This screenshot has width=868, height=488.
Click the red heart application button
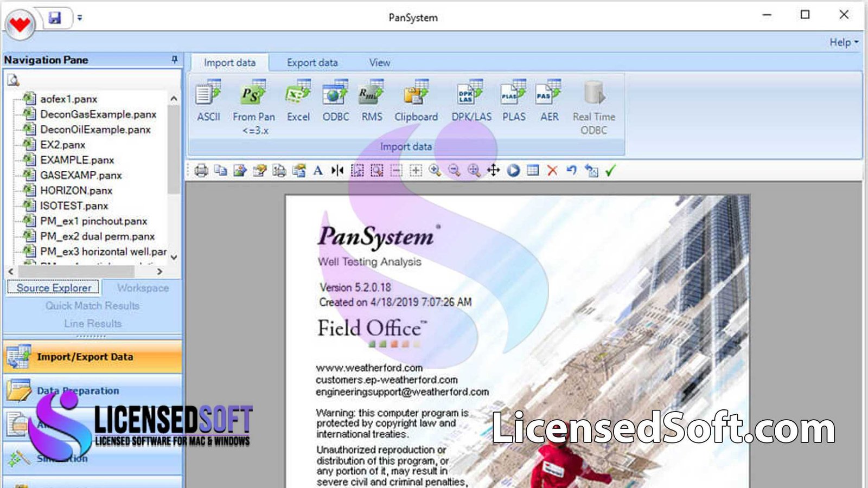point(20,24)
